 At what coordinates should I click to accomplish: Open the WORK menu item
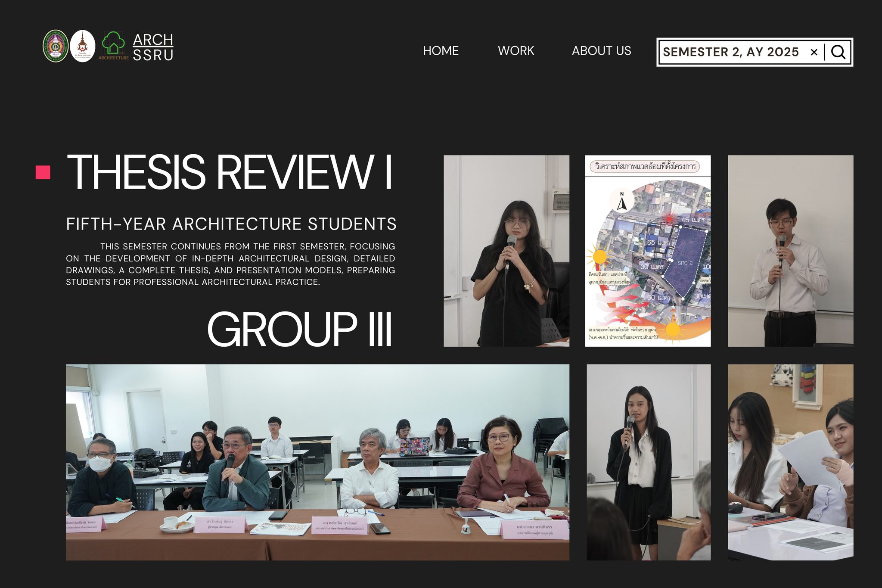coord(516,51)
